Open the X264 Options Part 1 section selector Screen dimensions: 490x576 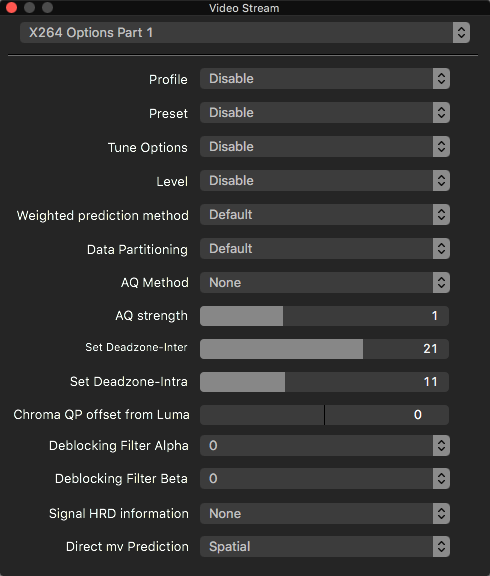[245, 33]
